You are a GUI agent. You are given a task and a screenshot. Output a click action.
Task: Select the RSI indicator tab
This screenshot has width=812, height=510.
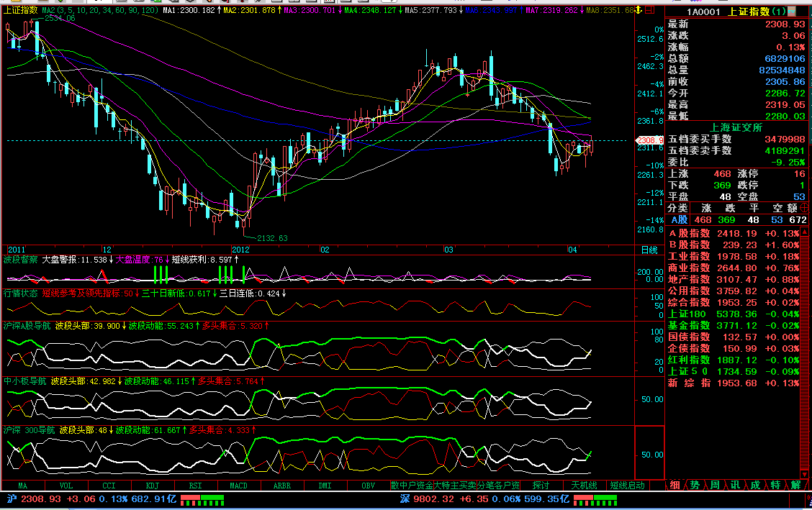[195, 486]
